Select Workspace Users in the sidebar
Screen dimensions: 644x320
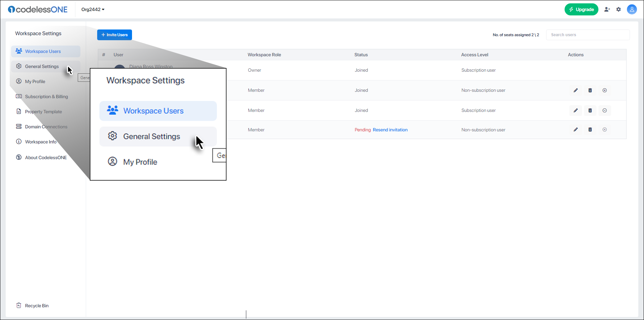pos(46,51)
